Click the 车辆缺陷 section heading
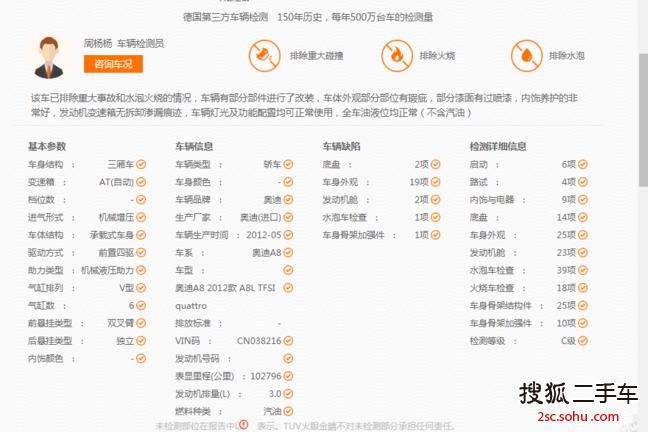 pyautogui.click(x=341, y=146)
